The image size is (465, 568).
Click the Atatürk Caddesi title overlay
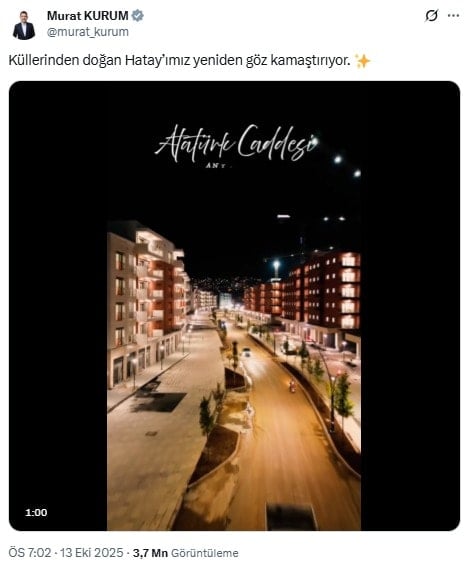[x=237, y=143]
